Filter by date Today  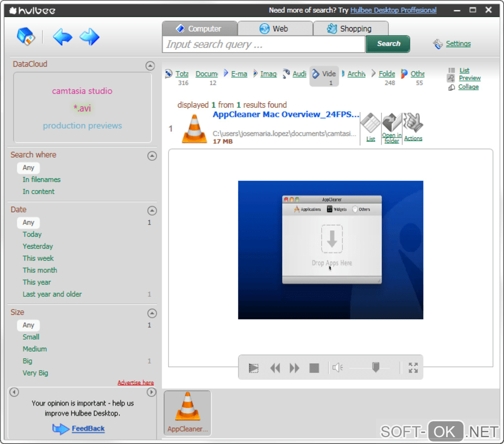point(32,234)
